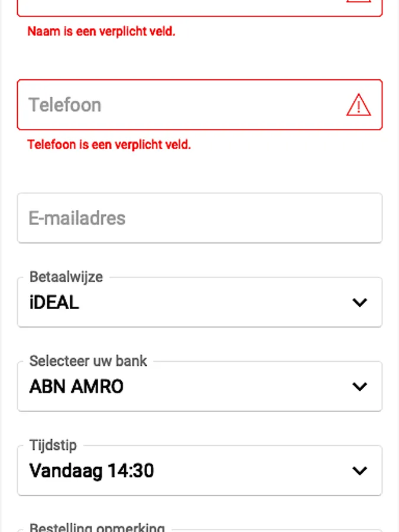The height and width of the screenshot is (532, 399).
Task: Click the warning icon in the Naam field
Action: pyautogui.click(x=358, y=2)
